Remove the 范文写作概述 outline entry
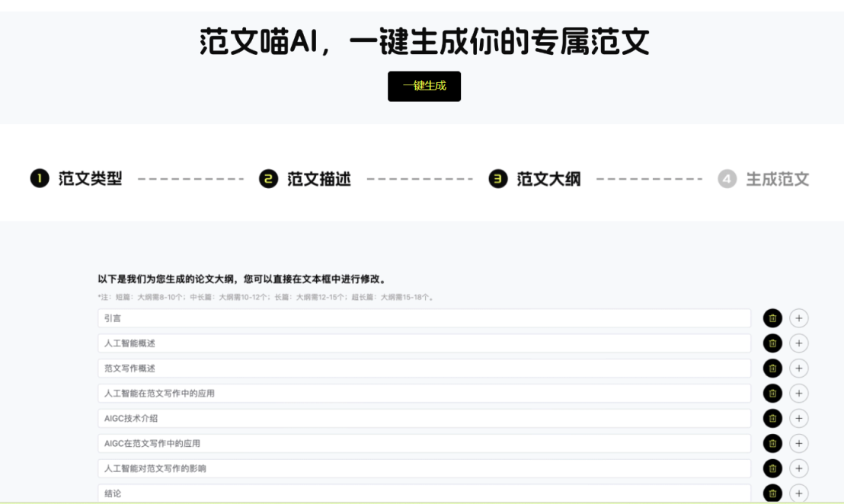Viewport: 844px width, 504px height. 772,368
